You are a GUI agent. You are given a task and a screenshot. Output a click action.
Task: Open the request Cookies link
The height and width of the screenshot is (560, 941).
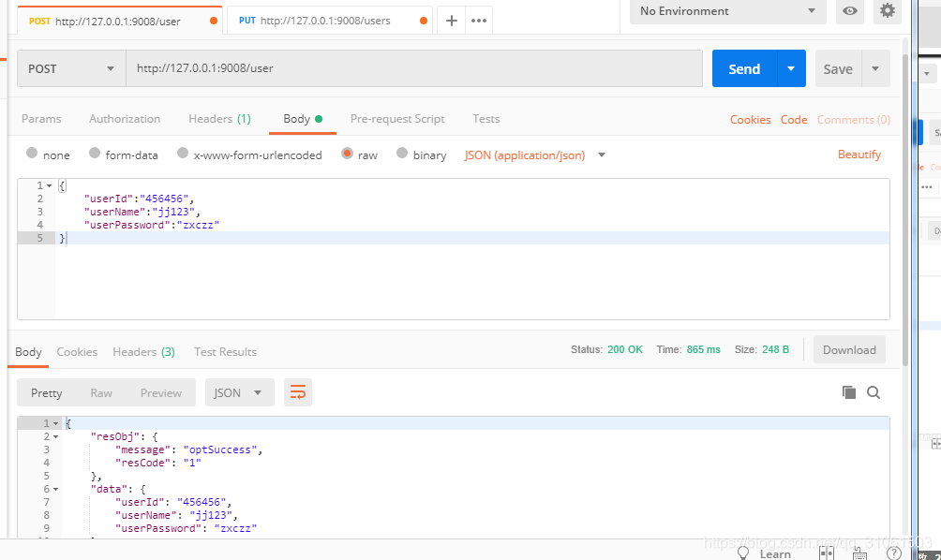coord(750,119)
